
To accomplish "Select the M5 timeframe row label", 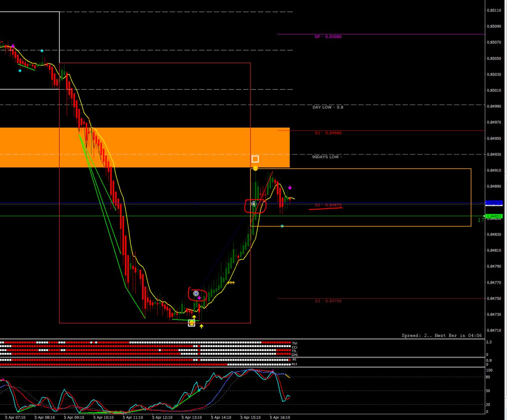I will (x=294, y=359).
